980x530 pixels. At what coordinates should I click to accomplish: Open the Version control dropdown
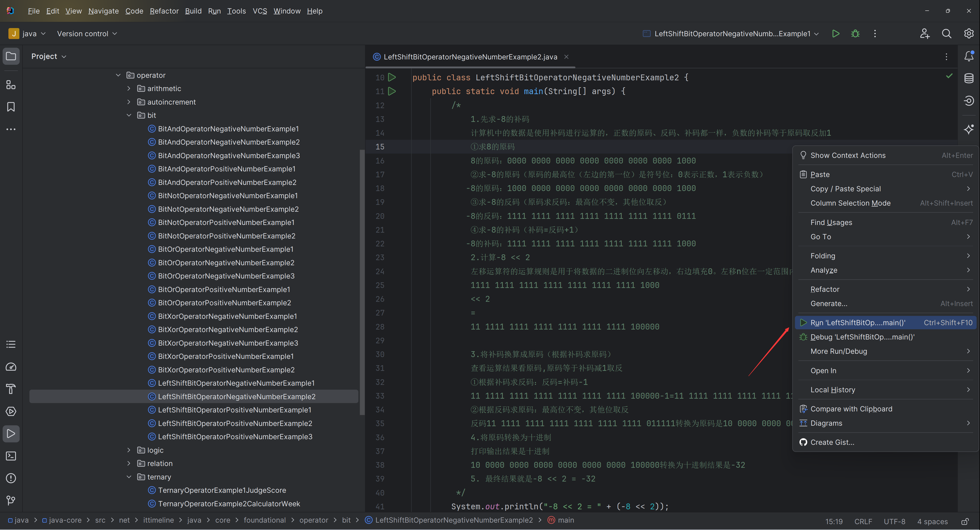click(x=87, y=34)
